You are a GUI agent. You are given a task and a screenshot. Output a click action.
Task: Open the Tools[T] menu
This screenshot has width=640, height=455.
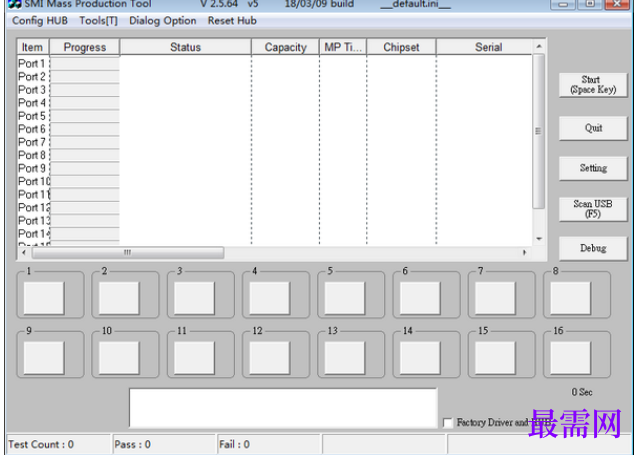(x=98, y=20)
